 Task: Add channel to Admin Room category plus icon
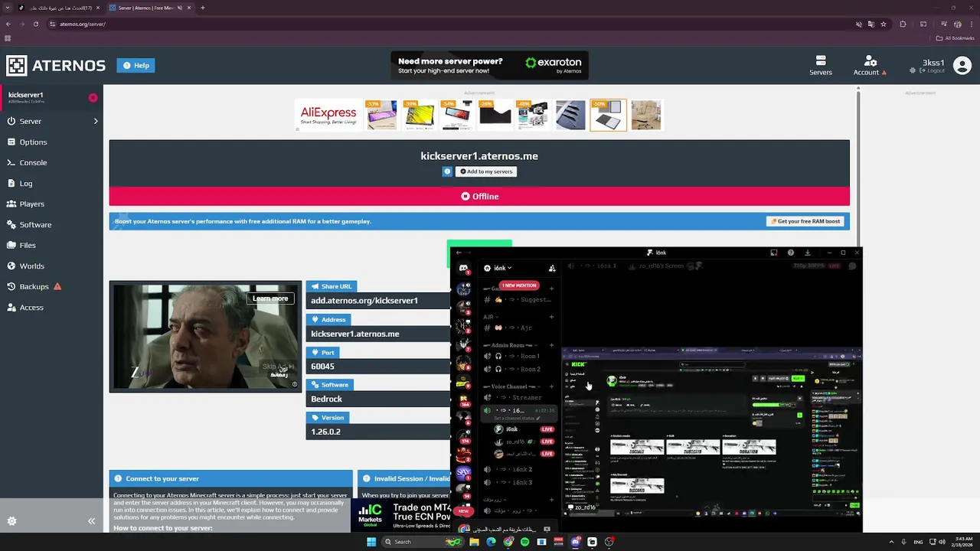pos(551,345)
